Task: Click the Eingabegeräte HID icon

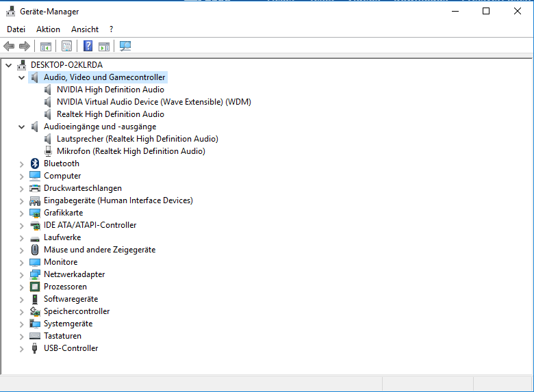Action: click(35, 200)
